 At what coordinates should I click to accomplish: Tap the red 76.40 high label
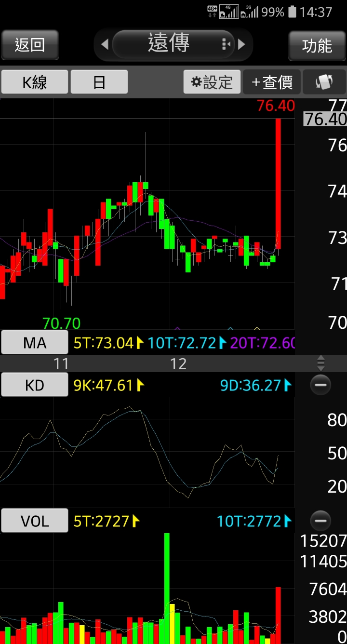tap(276, 106)
